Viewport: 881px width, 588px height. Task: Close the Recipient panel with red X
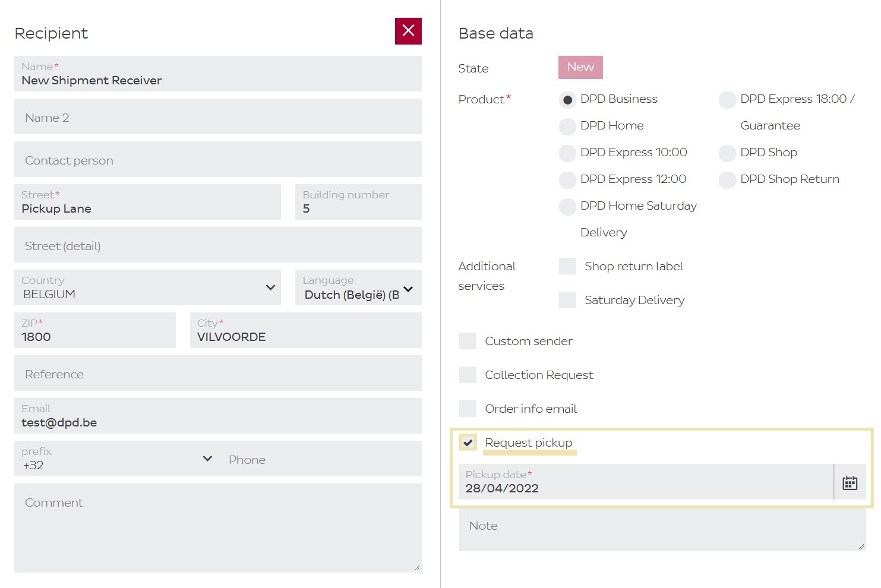point(408,31)
